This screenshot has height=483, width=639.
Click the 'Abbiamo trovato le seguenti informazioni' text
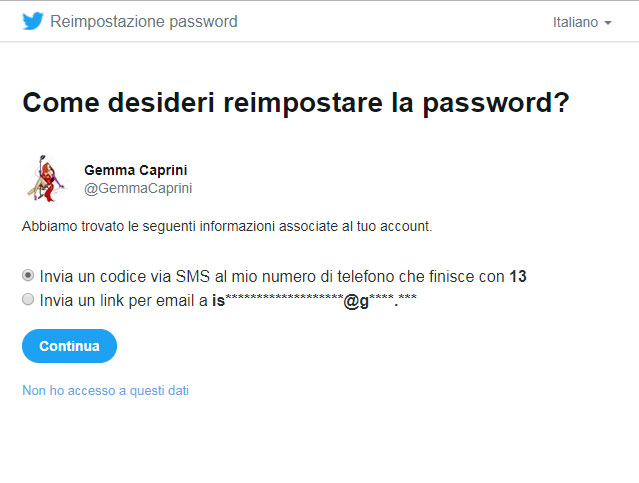(227, 226)
